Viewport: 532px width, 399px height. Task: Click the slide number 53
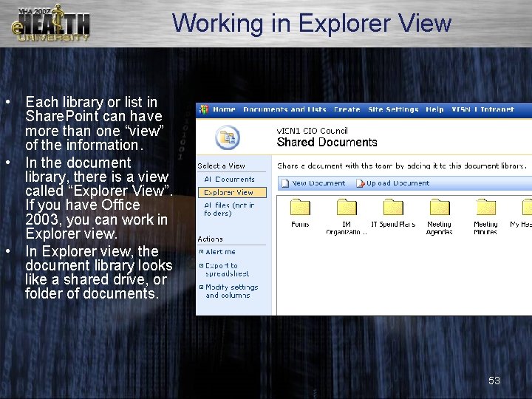(494, 381)
